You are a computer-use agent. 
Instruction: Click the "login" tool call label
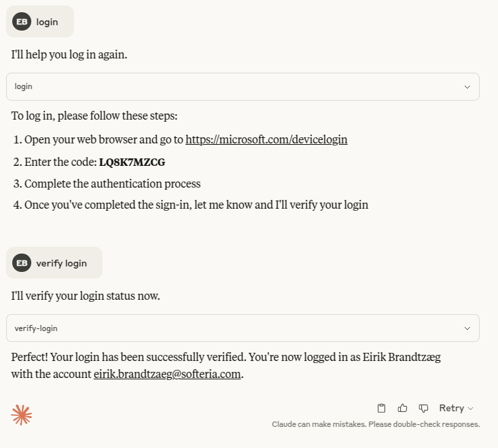click(x=24, y=87)
